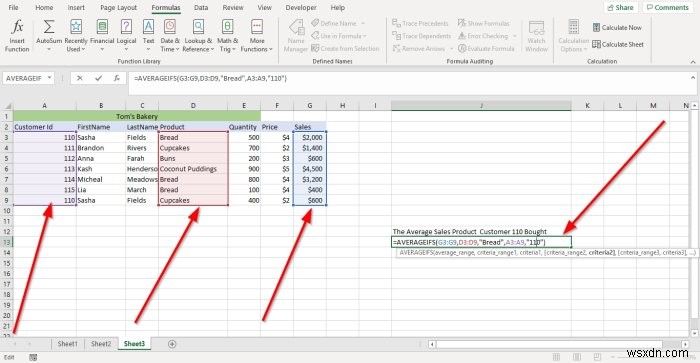Image resolution: width=700 pixels, height=363 pixels.
Task: Open Logical functions list
Action: (x=126, y=36)
